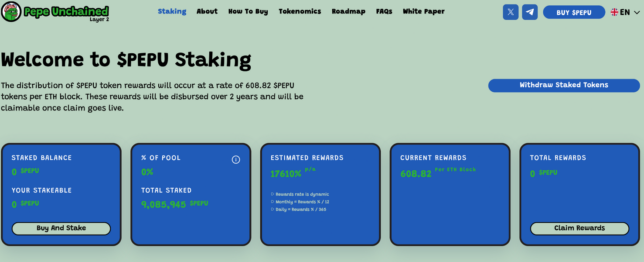The width and height of the screenshot is (644, 262).
Task: Open the Roadmap nav item
Action: point(348,11)
